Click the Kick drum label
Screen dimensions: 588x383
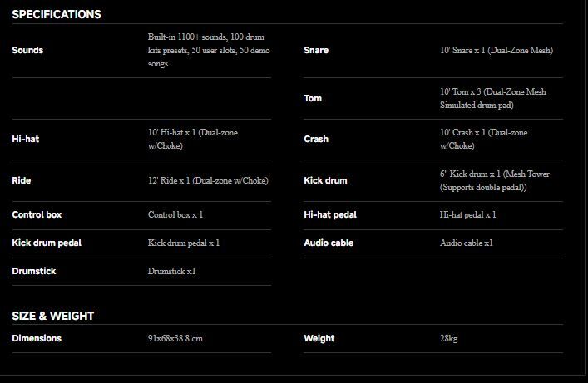coord(325,180)
